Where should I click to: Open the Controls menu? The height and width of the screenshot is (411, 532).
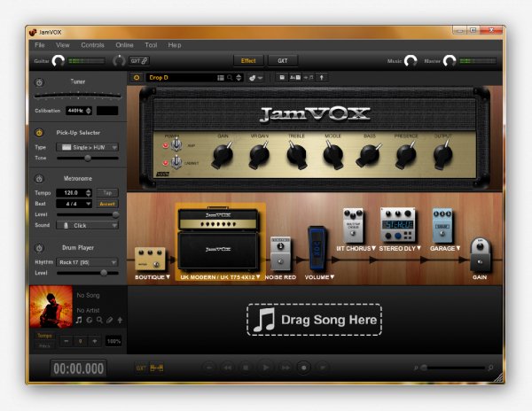click(x=92, y=45)
